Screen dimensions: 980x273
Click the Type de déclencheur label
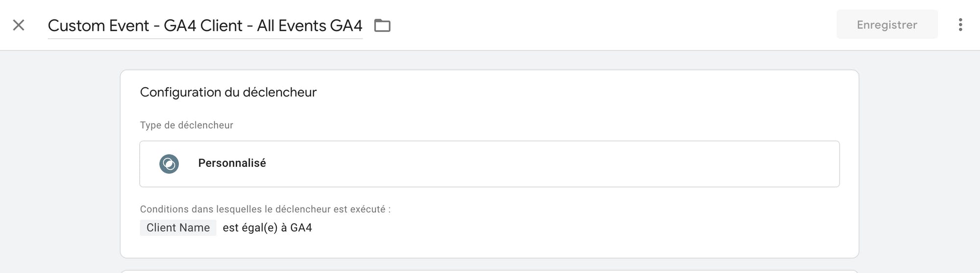point(187,125)
